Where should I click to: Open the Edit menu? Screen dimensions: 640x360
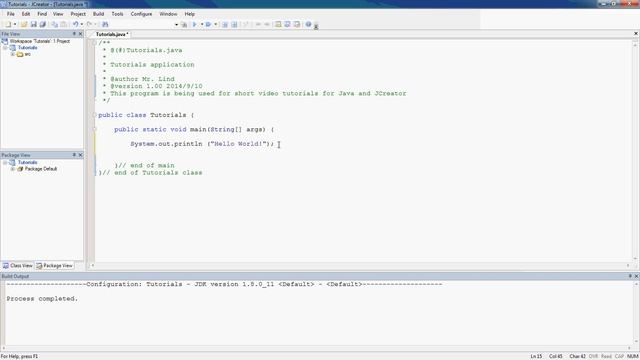(26, 14)
